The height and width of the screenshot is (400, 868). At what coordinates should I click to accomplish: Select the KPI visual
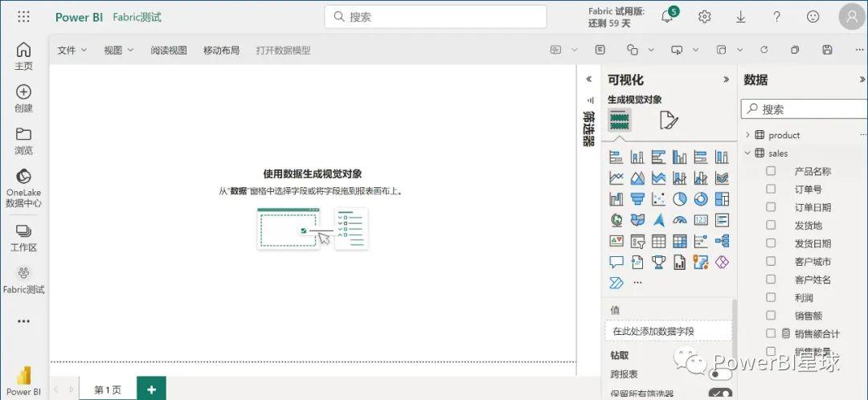pyautogui.click(x=616, y=241)
